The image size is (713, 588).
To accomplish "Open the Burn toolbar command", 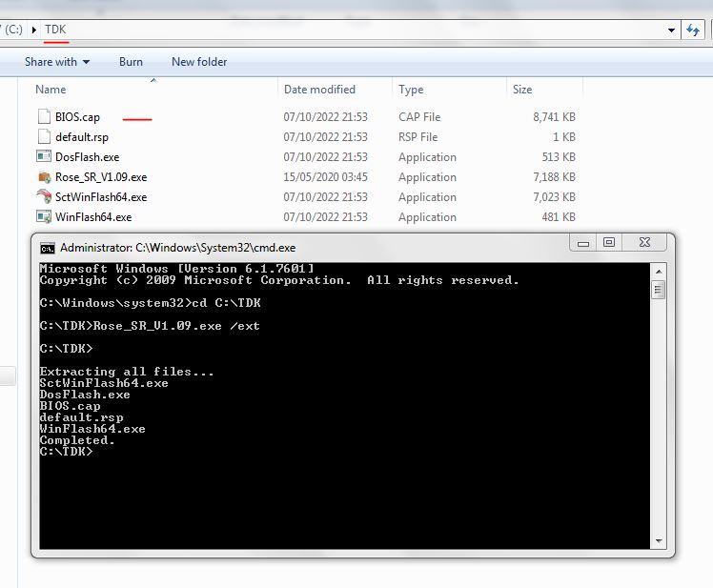I will click(x=131, y=62).
